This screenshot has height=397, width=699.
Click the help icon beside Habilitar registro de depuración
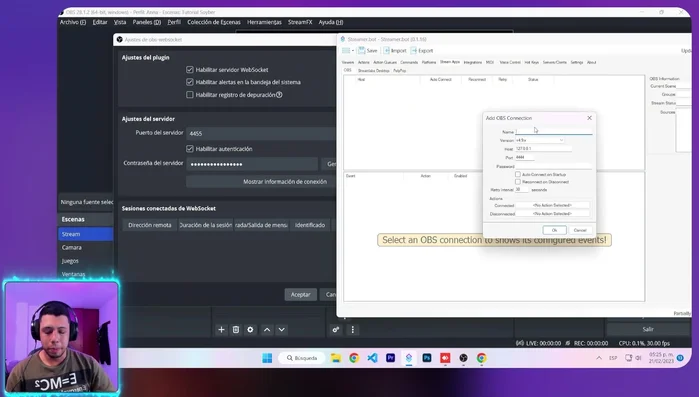click(x=279, y=94)
